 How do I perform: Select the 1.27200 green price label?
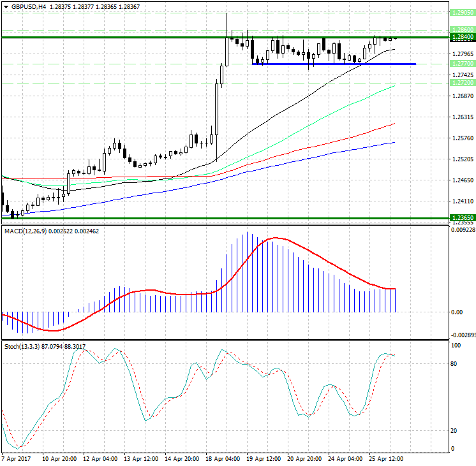461,83
